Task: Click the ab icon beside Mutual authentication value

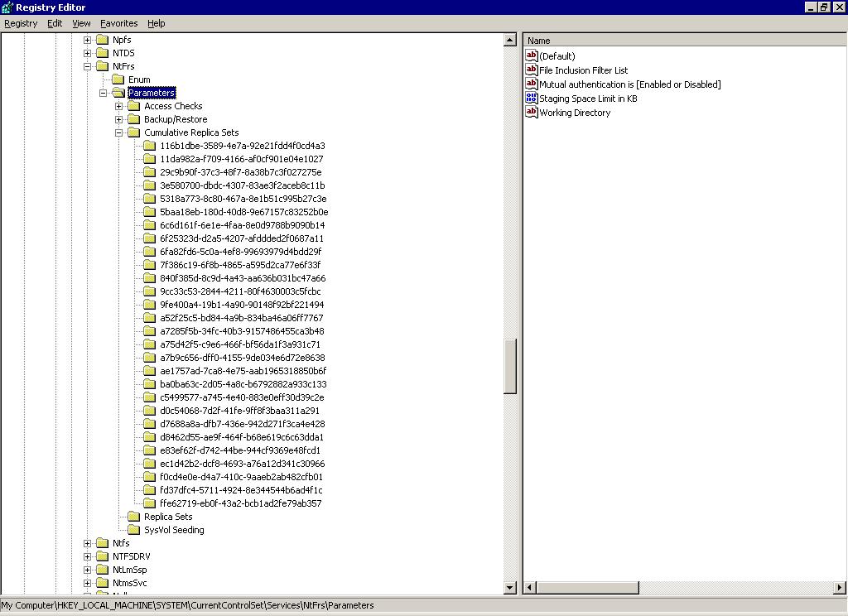Action: (x=531, y=84)
